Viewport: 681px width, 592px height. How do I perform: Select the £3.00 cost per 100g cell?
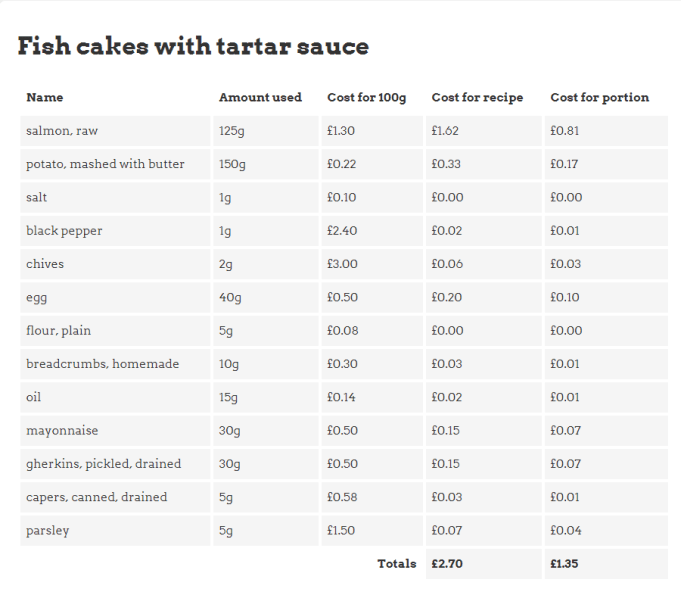(x=342, y=264)
